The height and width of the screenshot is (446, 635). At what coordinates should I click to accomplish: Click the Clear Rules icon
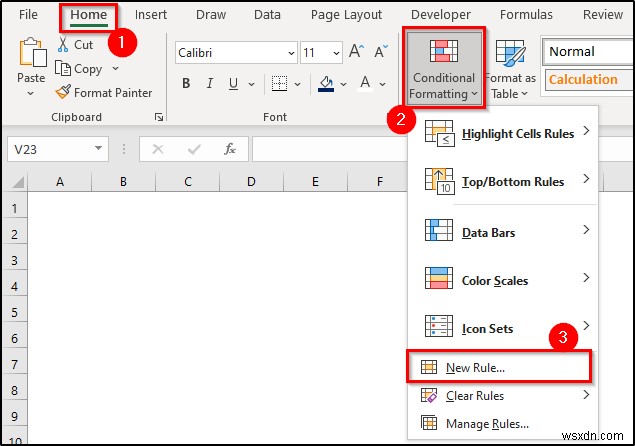(428, 395)
